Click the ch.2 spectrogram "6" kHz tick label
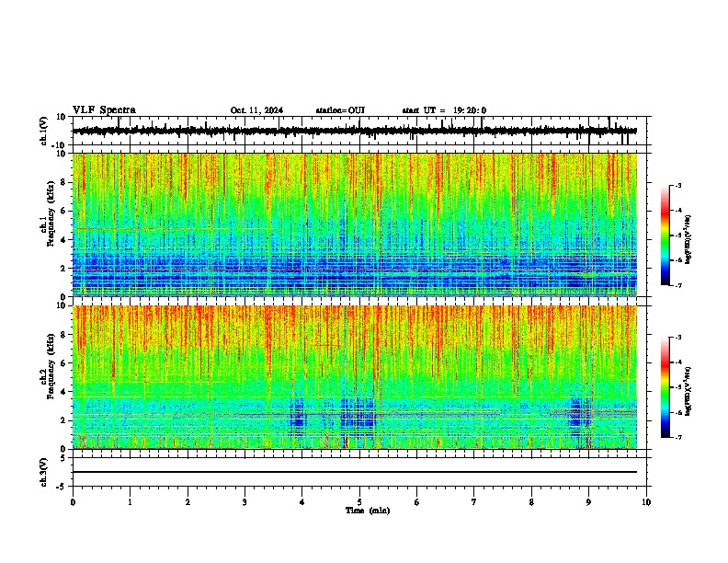The height and width of the screenshot is (563, 728). 63,363
